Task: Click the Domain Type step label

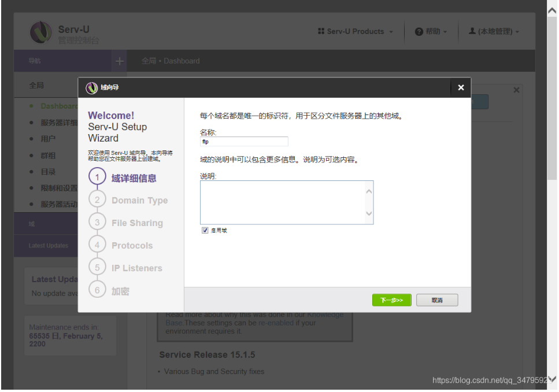Action: point(139,201)
